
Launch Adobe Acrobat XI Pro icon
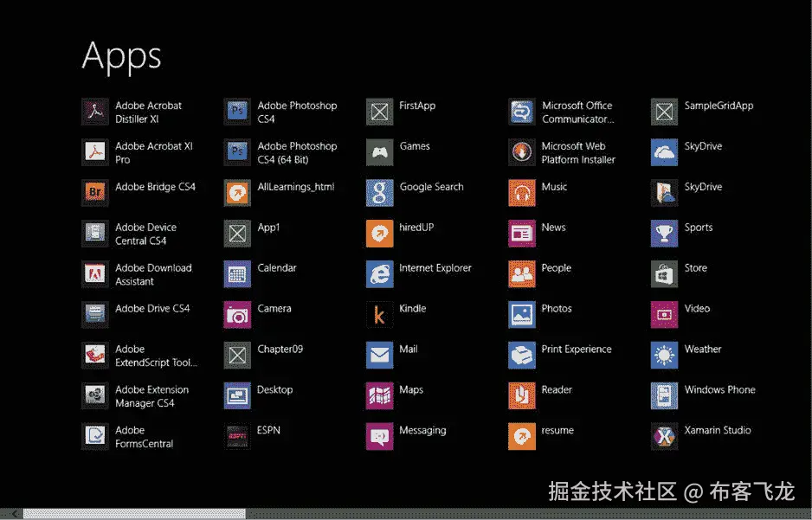click(x=95, y=152)
